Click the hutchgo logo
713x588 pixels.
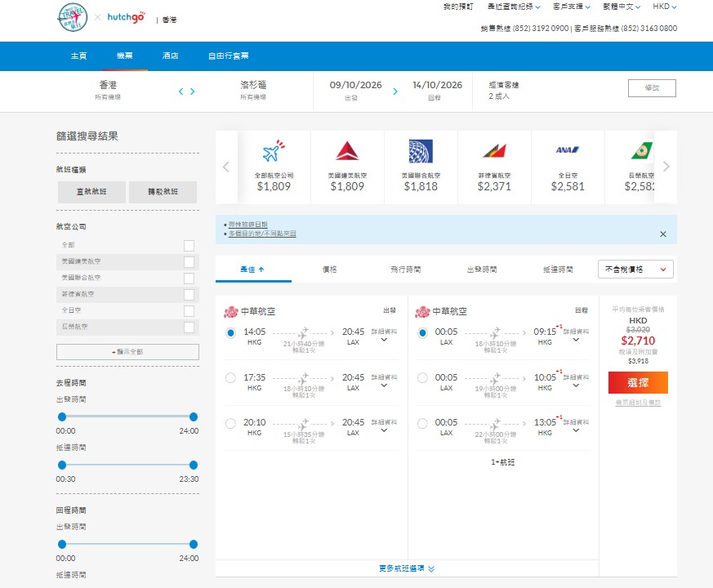tap(127, 17)
